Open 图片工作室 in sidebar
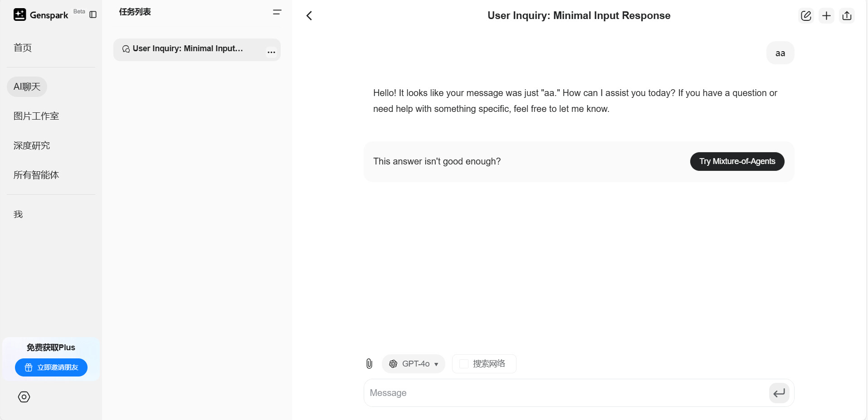This screenshot has height=420, width=868. click(36, 116)
